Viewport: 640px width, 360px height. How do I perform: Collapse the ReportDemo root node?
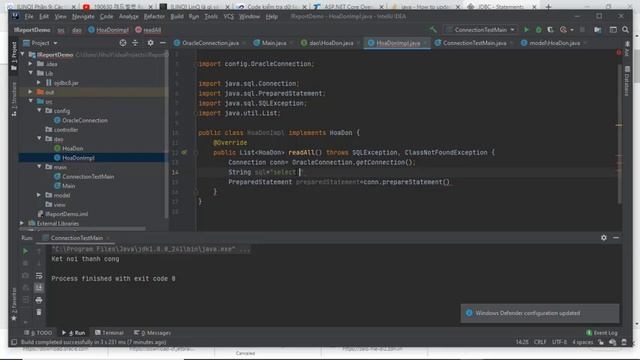(x=22, y=54)
